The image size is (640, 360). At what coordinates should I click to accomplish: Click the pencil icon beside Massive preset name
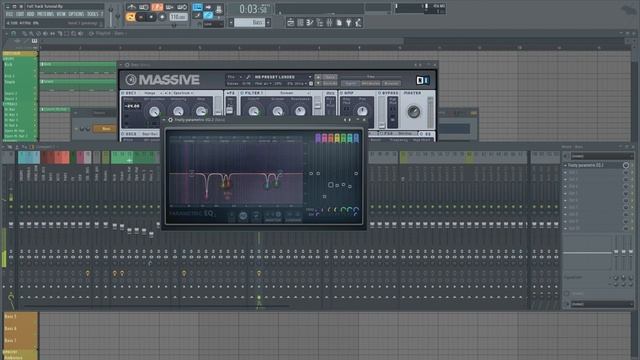point(248,77)
